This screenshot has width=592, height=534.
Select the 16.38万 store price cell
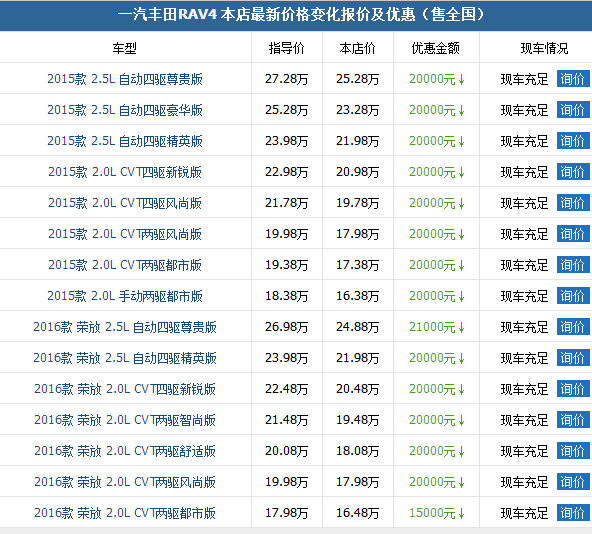(358, 296)
